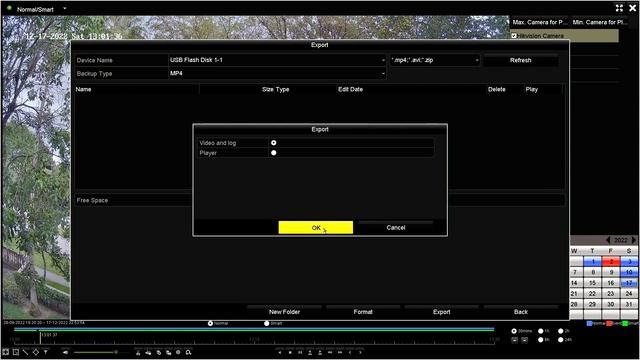
Task: Mute audio with the speaker icon
Action: [65, 352]
